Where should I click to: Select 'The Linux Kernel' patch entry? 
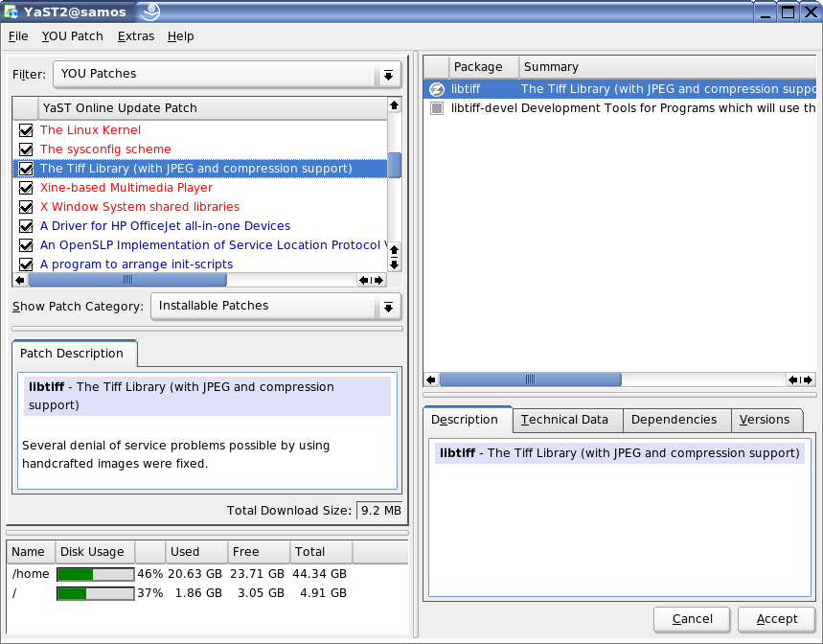click(x=90, y=130)
